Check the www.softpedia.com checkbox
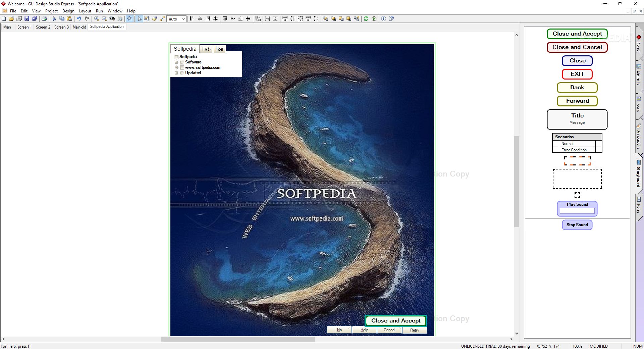 [x=182, y=67]
